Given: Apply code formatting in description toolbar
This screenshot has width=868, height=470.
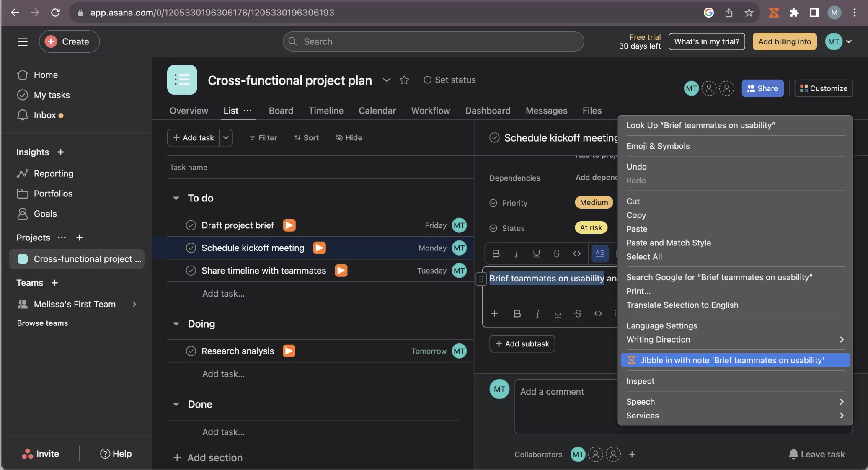Looking at the screenshot, I should [x=577, y=253].
